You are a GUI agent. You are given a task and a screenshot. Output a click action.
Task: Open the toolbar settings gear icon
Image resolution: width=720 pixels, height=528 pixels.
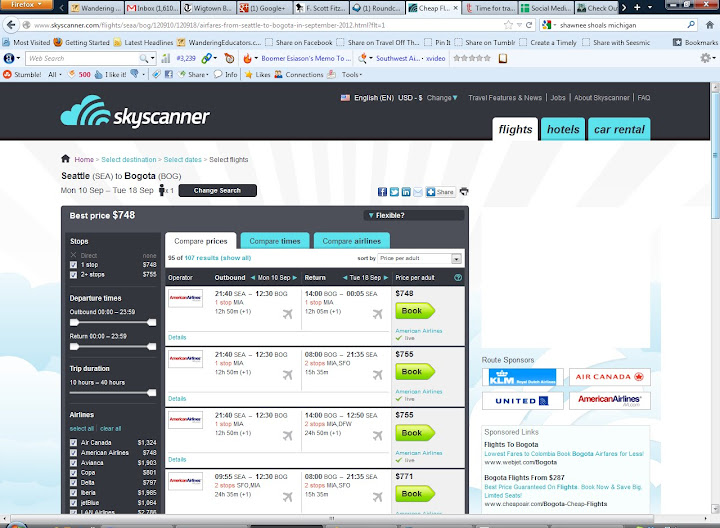click(705, 58)
